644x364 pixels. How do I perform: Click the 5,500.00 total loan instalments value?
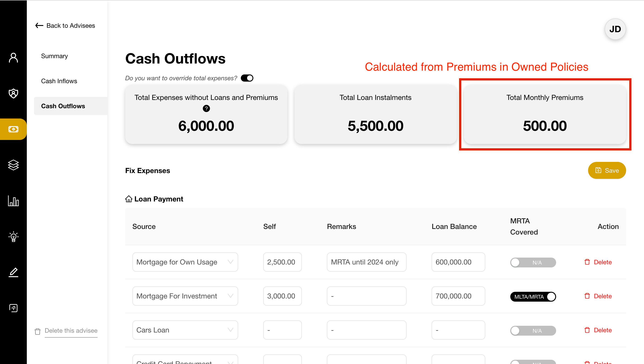click(375, 126)
